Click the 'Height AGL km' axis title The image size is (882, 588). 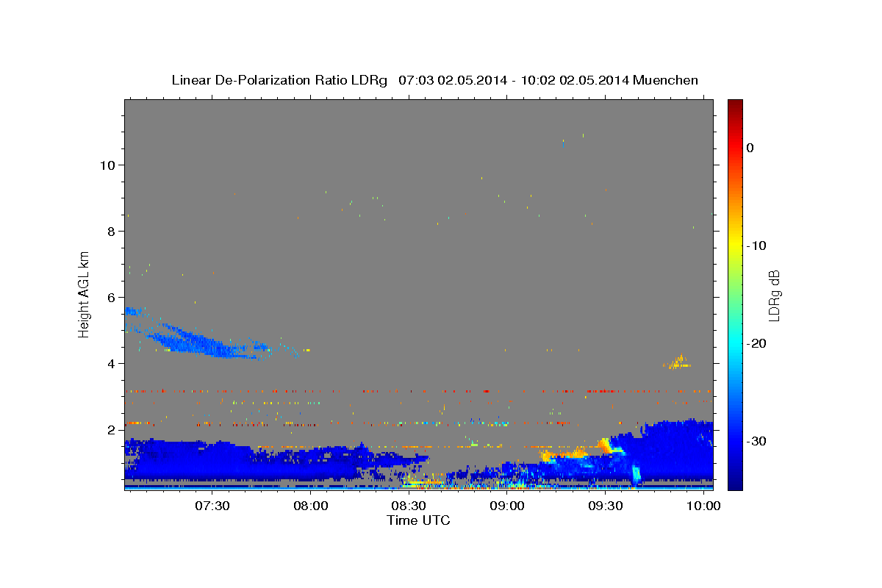coord(85,294)
